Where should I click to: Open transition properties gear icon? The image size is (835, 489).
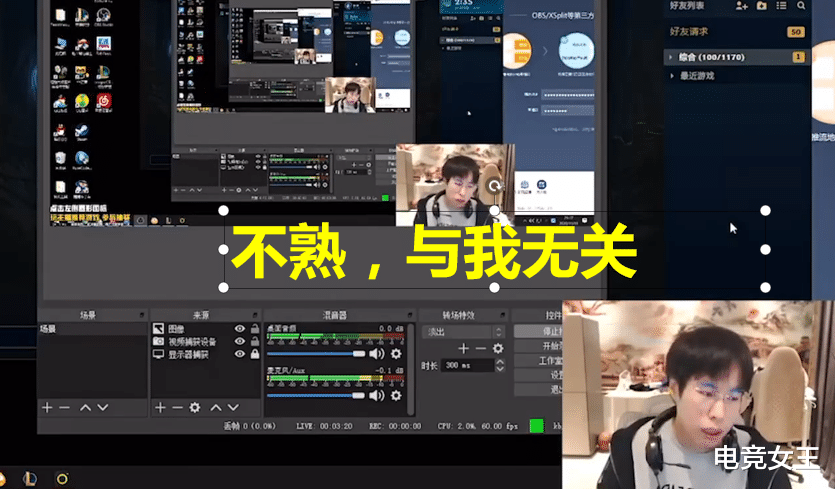click(498, 348)
